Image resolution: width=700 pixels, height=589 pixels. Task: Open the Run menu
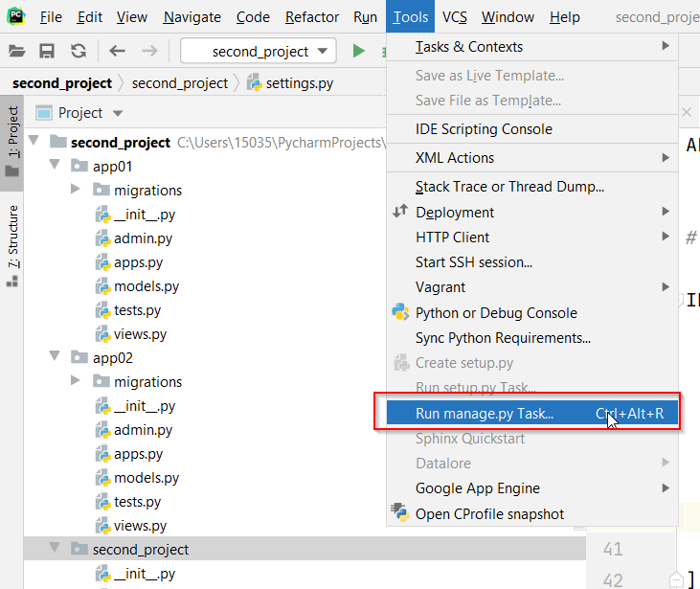pos(365,17)
